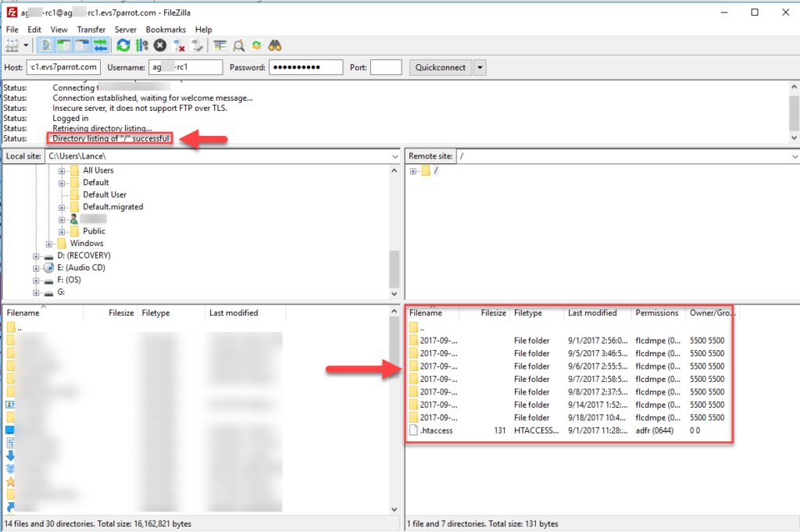The width and height of the screenshot is (800, 532).
Task: Click the Port input field
Action: [386, 67]
